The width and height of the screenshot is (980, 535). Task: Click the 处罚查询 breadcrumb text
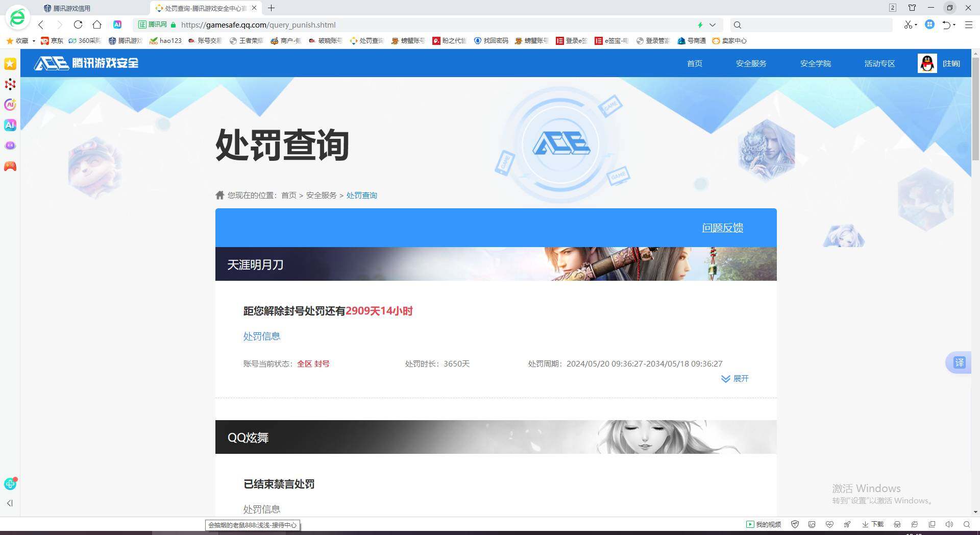pos(362,196)
